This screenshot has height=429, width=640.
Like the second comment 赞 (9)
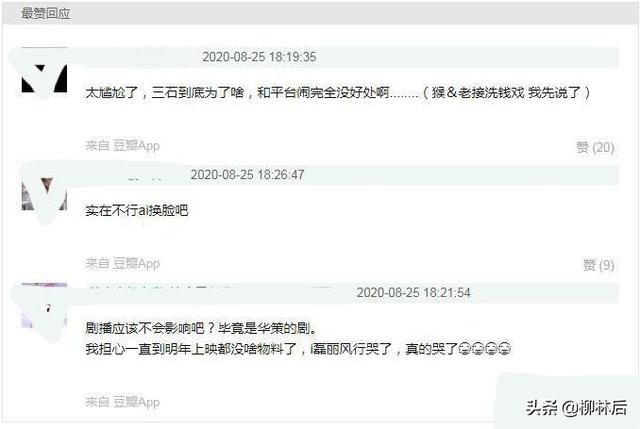point(598,265)
